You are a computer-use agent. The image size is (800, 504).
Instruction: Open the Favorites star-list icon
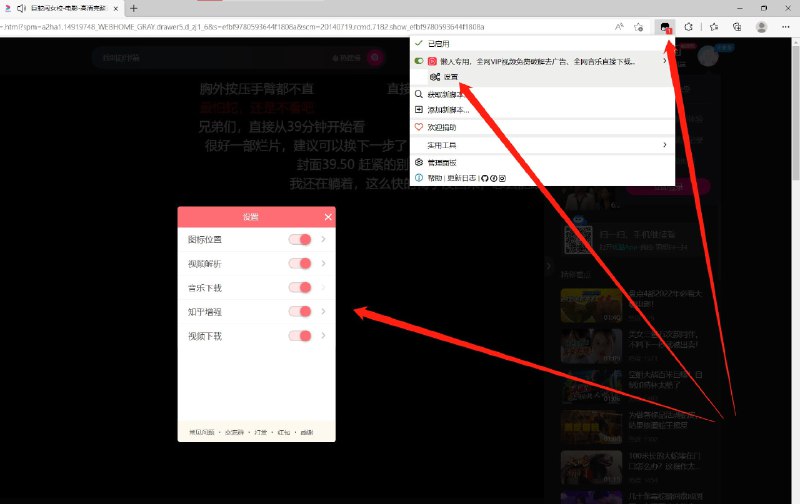pos(714,26)
